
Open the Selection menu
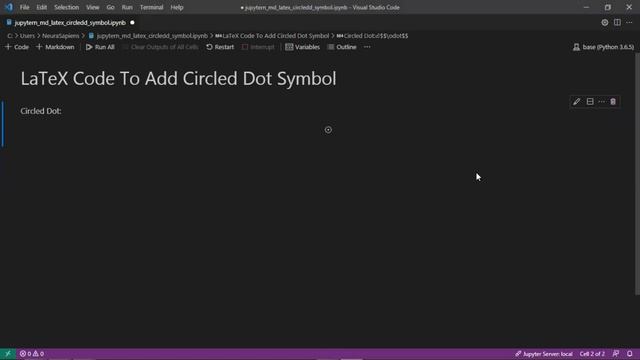click(67, 7)
